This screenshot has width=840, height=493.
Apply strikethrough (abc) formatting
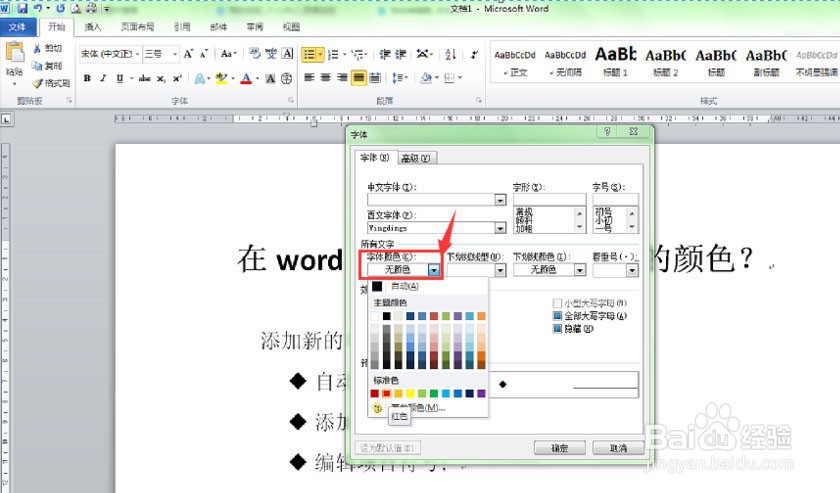coord(144,78)
